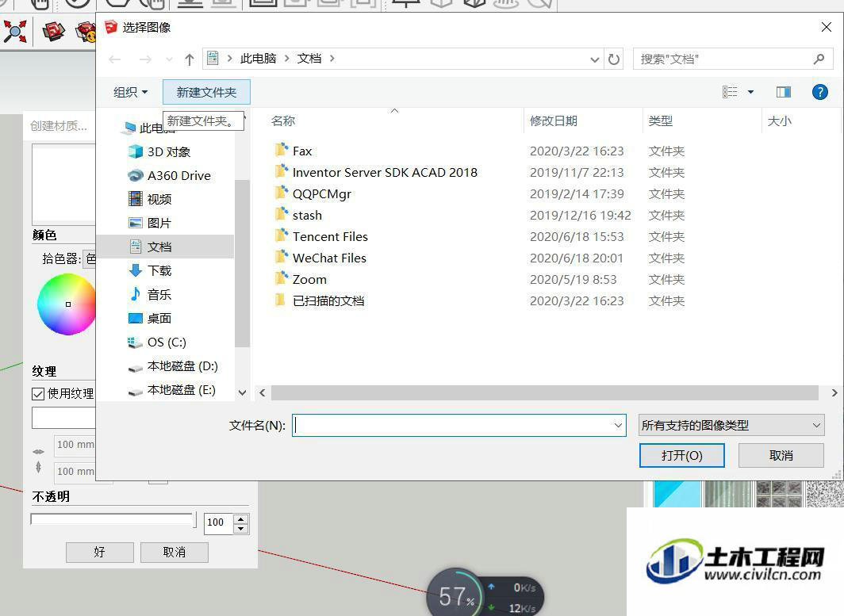Click 好 in the material panel
The image size is (844, 616).
pos(100,552)
